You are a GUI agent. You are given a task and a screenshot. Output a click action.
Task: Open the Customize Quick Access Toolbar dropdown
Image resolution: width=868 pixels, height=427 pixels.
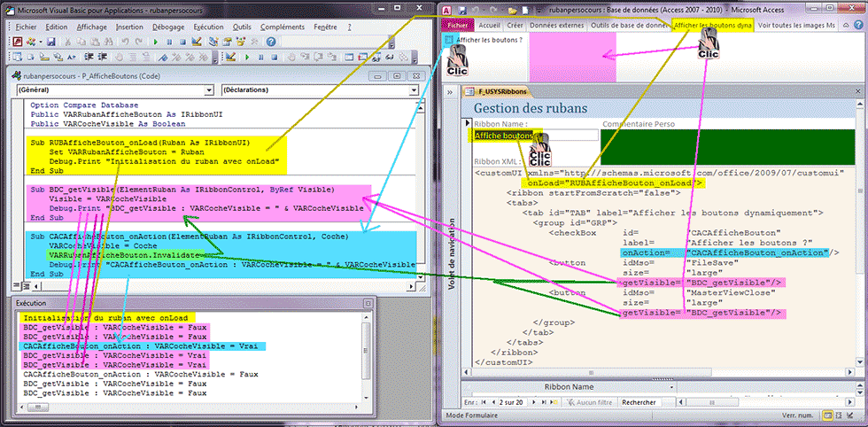click(539, 11)
